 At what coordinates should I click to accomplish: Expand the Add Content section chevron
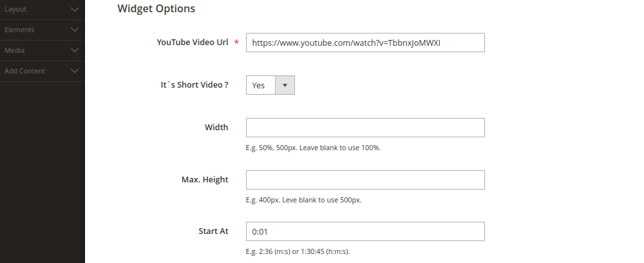[74, 71]
